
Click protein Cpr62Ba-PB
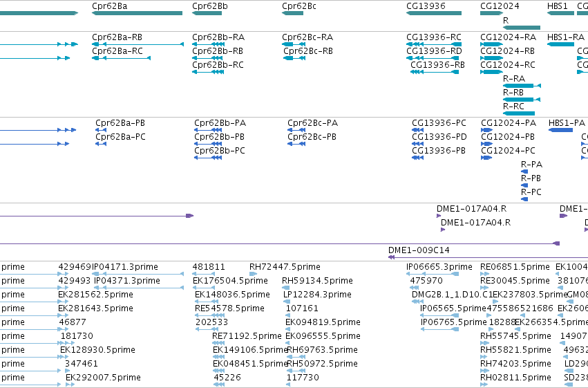tap(120, 123)
